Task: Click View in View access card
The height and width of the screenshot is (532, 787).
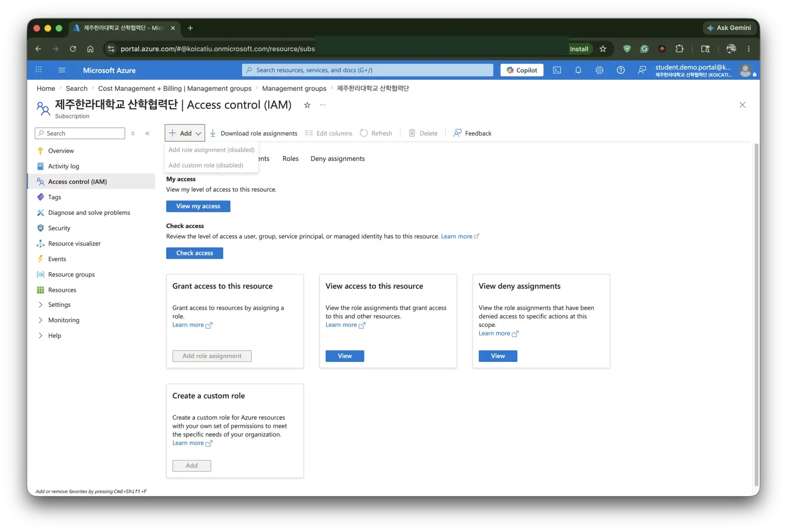Action: (345, 356)
